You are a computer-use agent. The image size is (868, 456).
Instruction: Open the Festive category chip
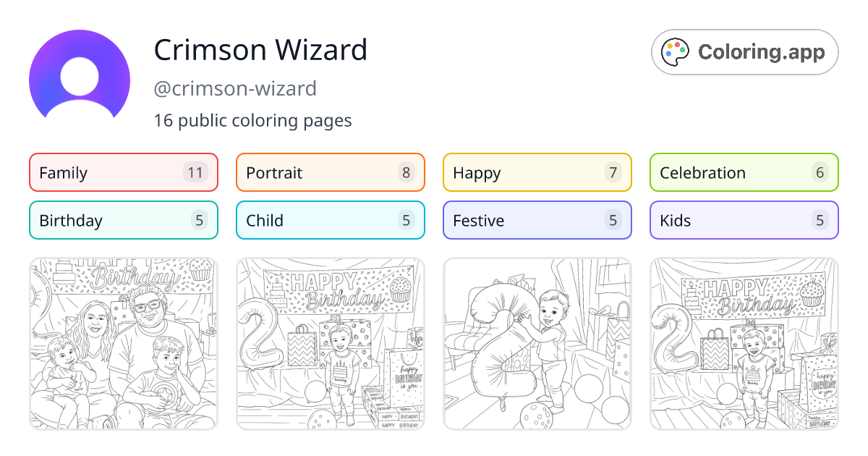click(x=537, y=220)
